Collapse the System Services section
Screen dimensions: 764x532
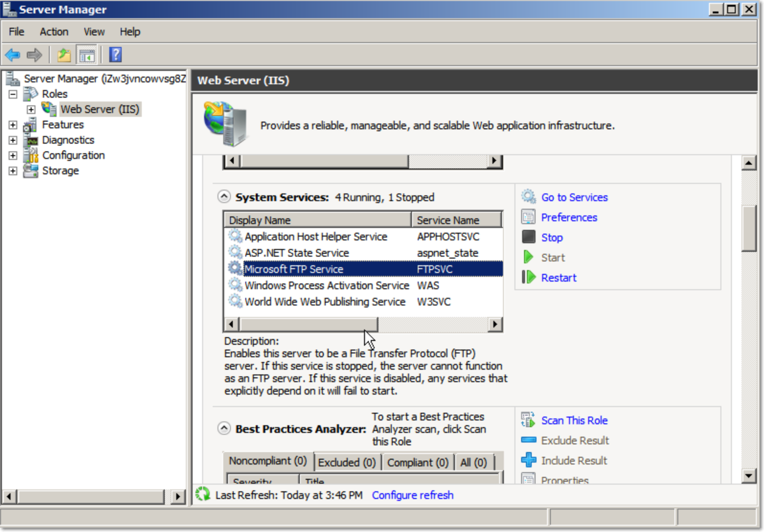pos(224,197)
